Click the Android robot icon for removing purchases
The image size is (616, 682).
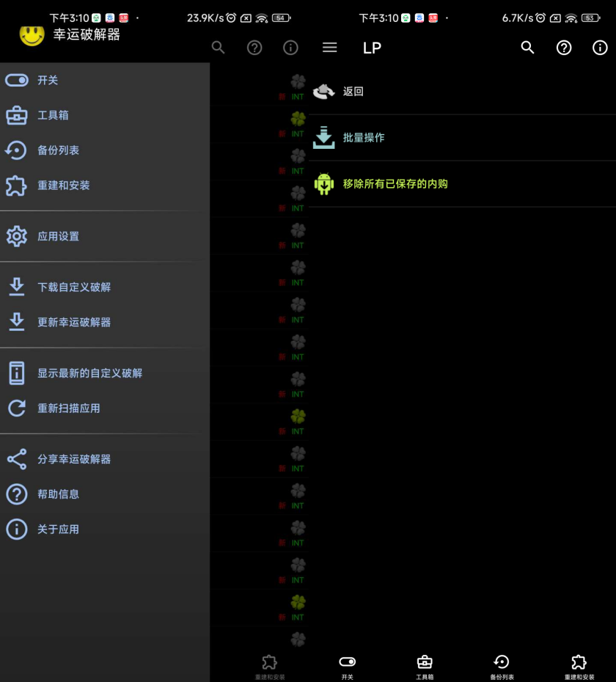pos(323,183)
